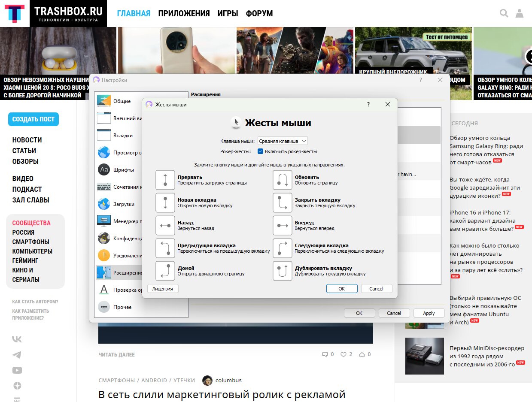Click the Дублировать вкладку gesture icon
The image size is (532, 402).
click(x=283, y=271)
